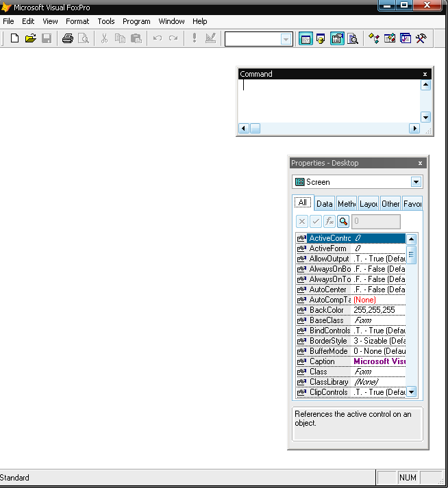Click the property list scroll up arrow

pos(411,240)
